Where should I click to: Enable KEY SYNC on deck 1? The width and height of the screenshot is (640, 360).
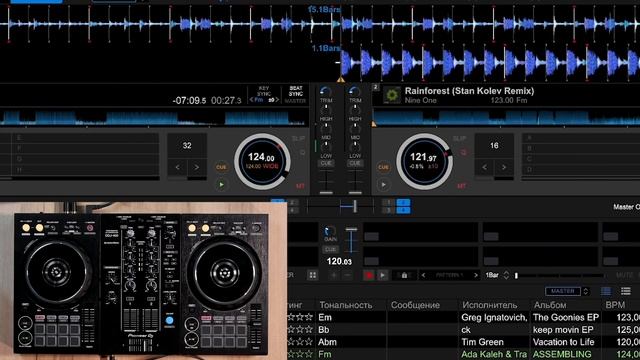pyautogui.click(x=264, y=91)
